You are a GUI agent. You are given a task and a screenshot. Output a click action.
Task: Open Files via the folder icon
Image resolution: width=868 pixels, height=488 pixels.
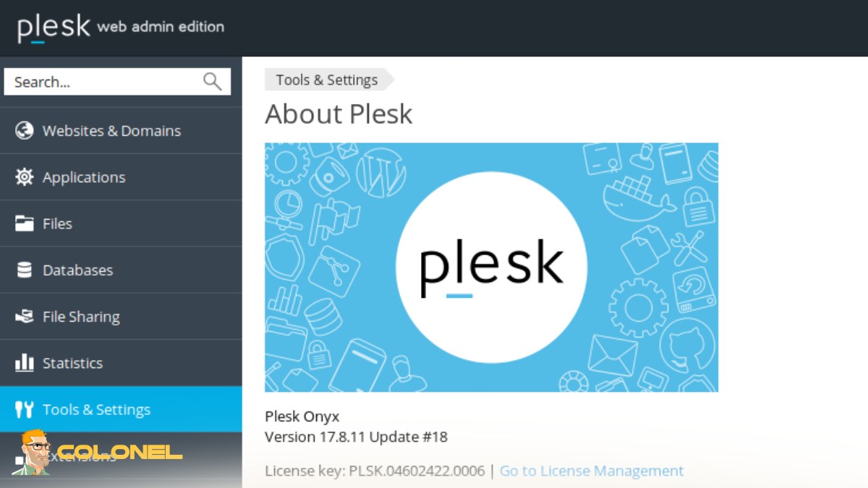tap(23, 223)
